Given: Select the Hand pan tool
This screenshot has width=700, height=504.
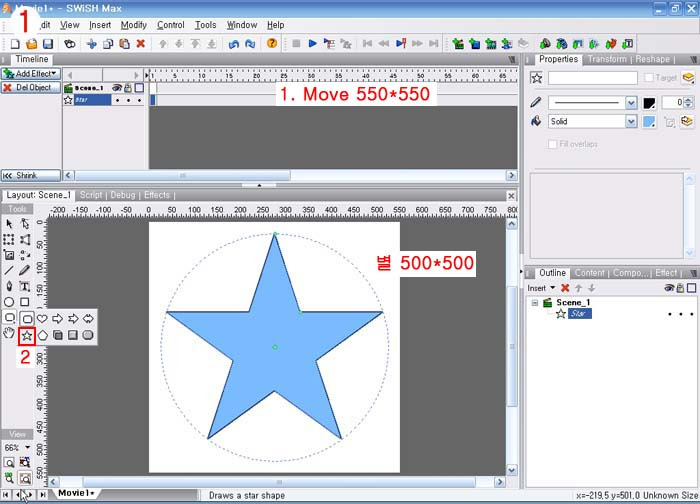Looking at the screenshot, I should pyautogui.click(x=9, y=333).
